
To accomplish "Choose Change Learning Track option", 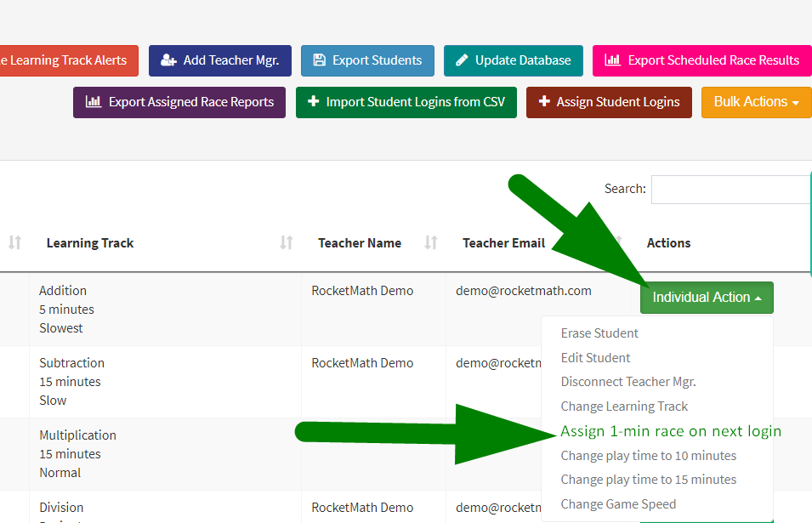I will click(x=624, y=406).
